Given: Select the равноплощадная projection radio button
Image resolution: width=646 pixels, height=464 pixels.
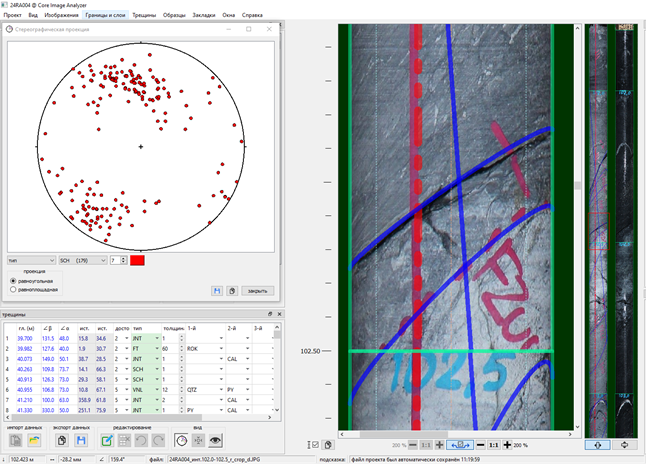Looking at the screenshot, I should 12,289.
